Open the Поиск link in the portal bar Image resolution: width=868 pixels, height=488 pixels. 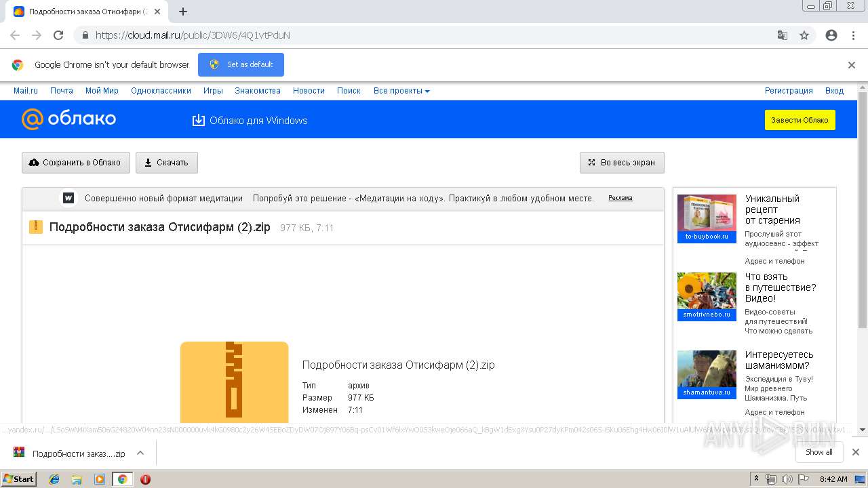349,91
